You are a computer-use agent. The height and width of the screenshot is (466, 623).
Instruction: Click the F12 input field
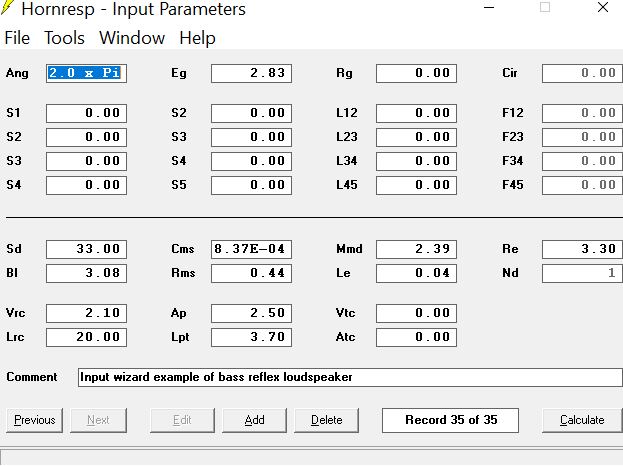pyautogui.click(x=582, y=113)
